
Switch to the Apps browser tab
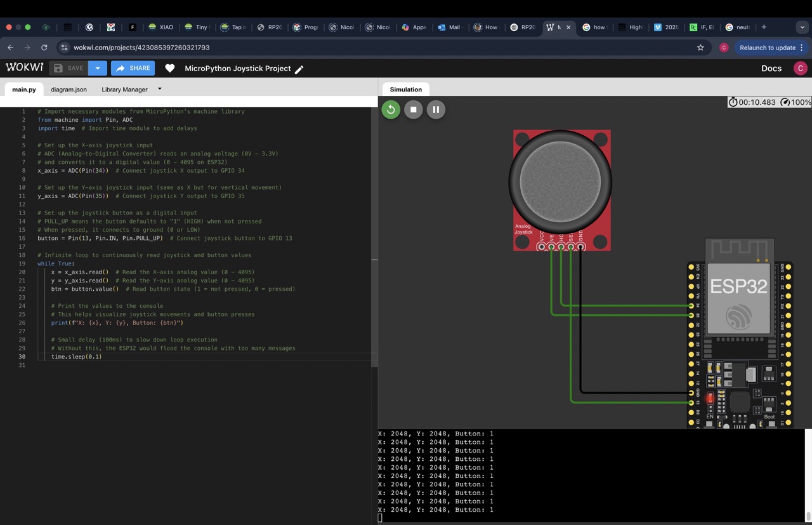(414, 27)
